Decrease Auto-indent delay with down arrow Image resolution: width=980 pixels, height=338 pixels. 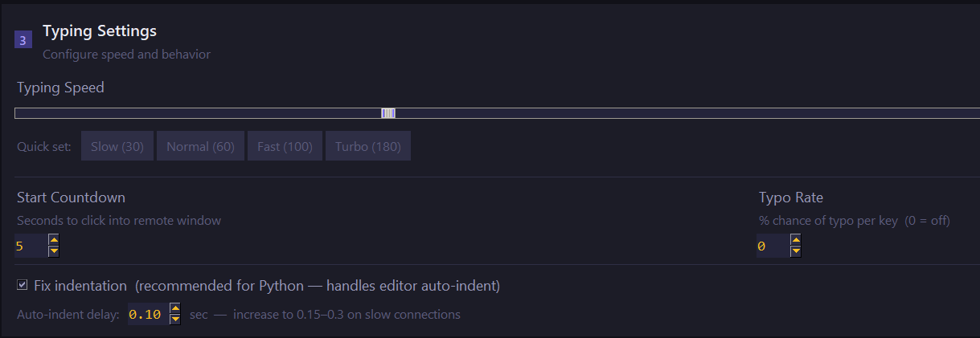coord(175,319)
